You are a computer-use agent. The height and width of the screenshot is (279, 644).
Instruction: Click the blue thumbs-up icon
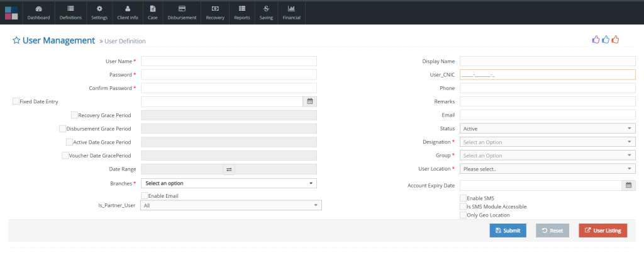point(606,40)
